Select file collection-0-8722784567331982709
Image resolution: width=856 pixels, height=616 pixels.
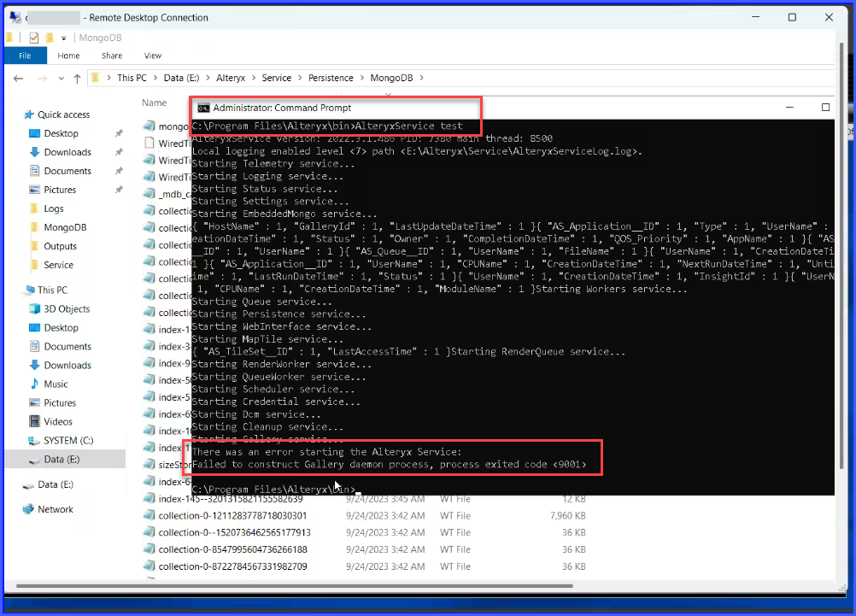(x=233, y=566)
